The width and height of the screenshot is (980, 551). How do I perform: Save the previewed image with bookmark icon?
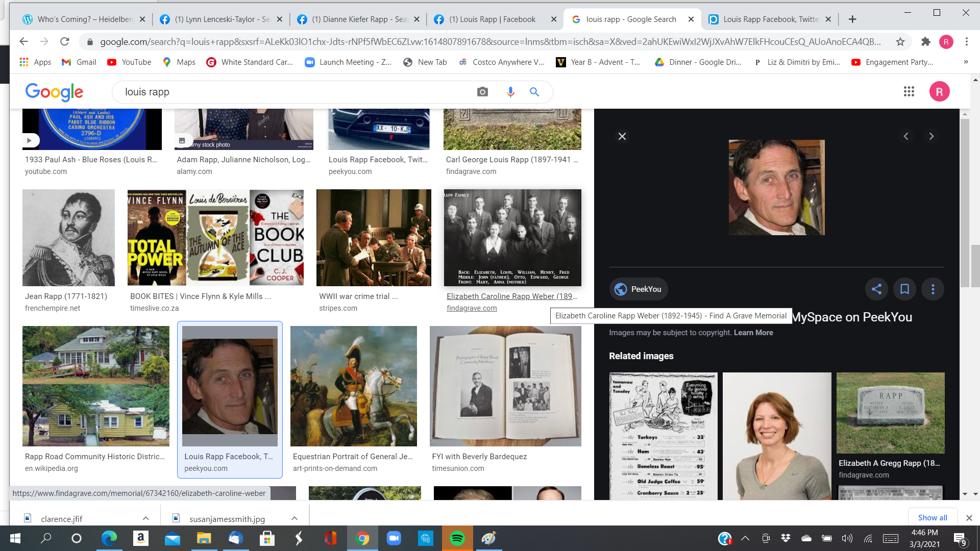[x=904, y=289]
